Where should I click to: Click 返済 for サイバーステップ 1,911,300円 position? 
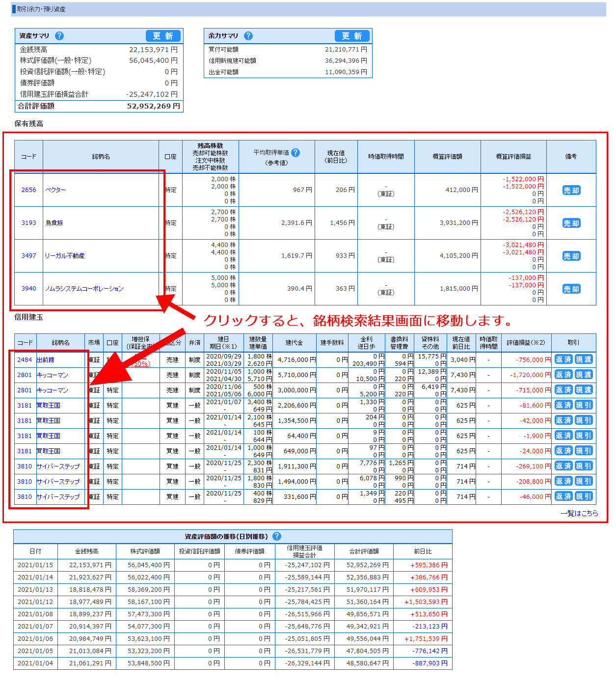point(563,466)
